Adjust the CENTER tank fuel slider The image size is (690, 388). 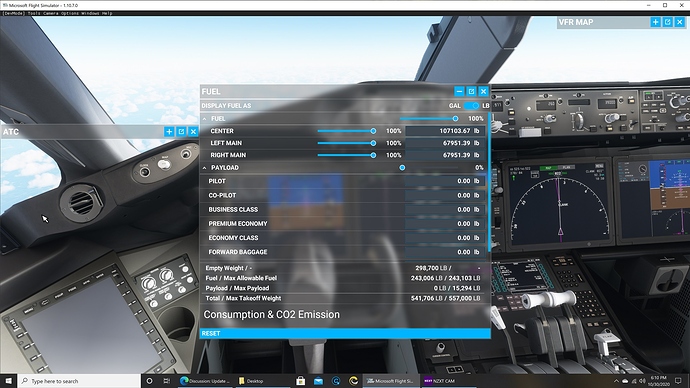(x=347, y=131)
